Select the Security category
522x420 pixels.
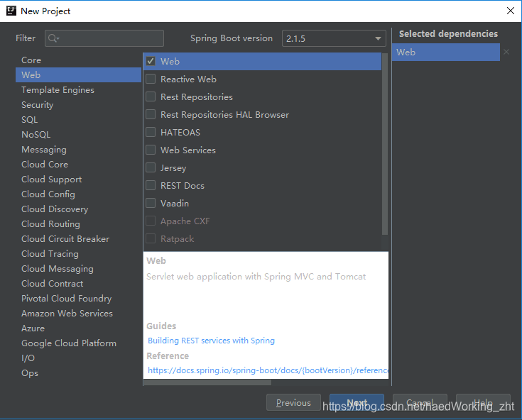click(79, 105)
